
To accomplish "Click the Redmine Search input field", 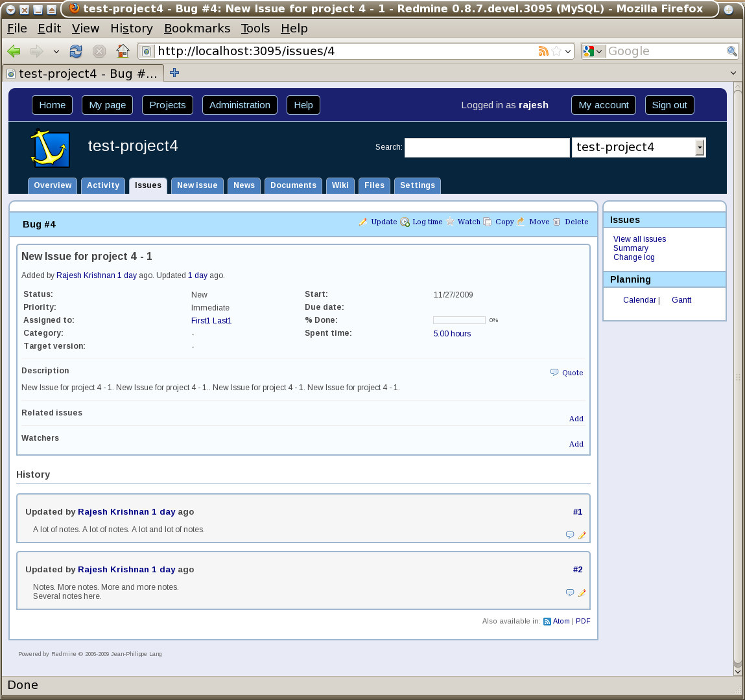I will coord(487,148).
